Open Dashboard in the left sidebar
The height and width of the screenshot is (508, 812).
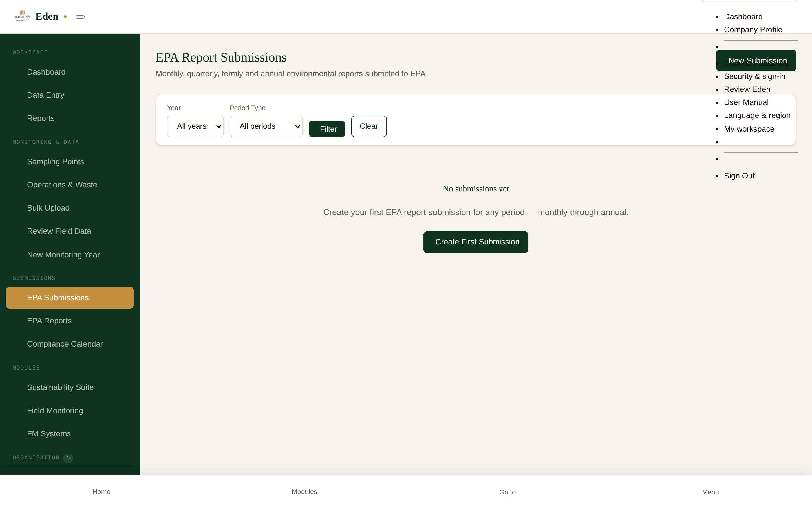[x=70, y=72]
